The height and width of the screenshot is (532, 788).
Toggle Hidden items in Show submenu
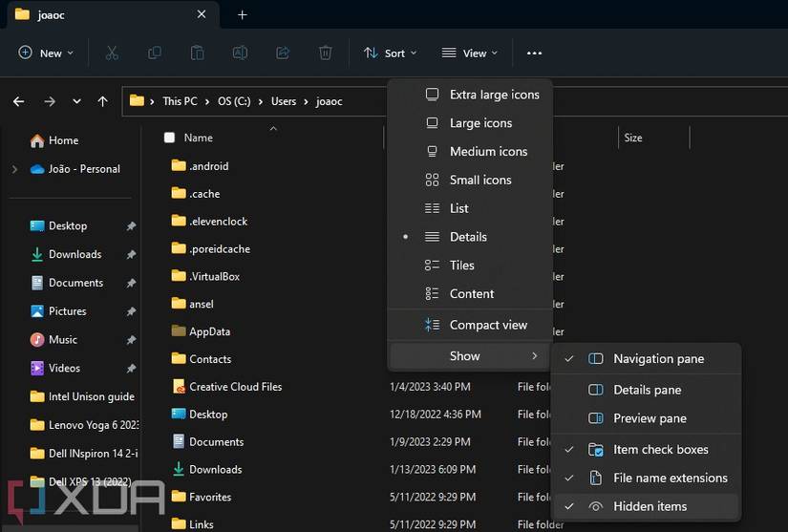(x=650, y=506)
